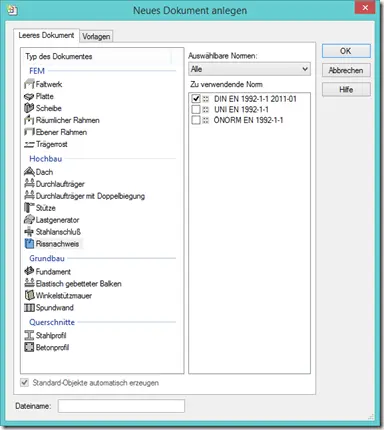Image resolution: width=384 pixels, height=430 pixels.
Task: Select the Stahlprofil text
Action: pos(51,336)
